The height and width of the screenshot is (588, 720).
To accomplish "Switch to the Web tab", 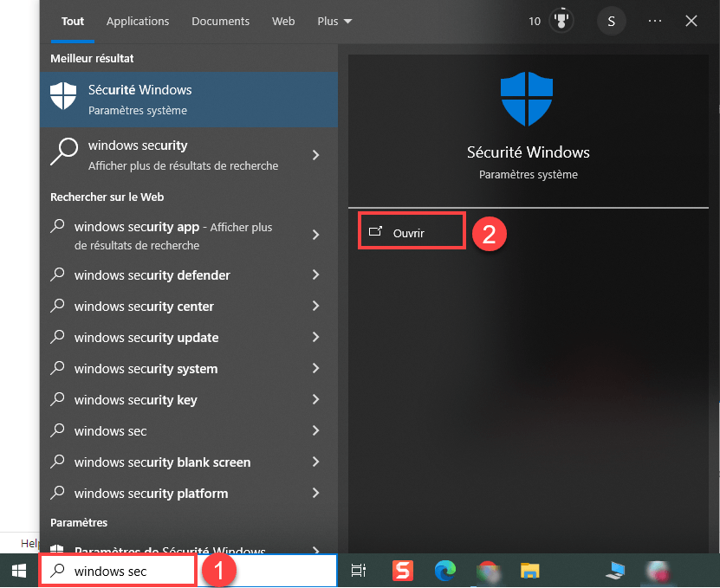I will tap(283, 22).
